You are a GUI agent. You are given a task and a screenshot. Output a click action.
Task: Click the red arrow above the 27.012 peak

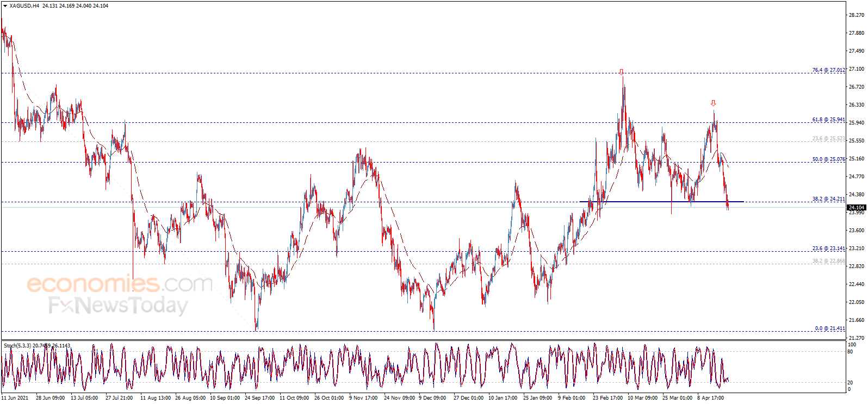coord(621,72)
